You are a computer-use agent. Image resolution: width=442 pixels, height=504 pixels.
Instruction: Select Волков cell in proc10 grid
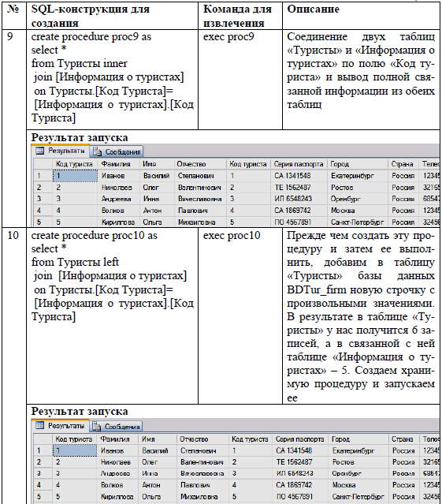117,485
